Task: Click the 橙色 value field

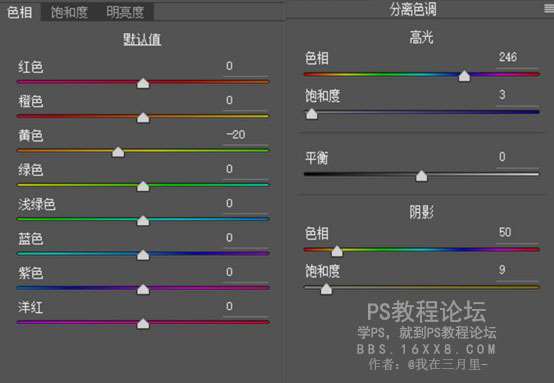Action: [x=246, y=101]
